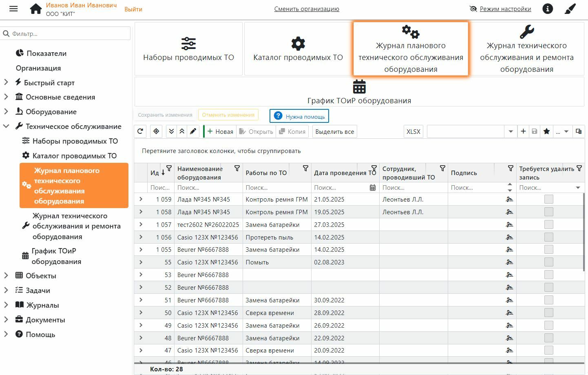Check delete box for row 51
Viewport: 588px width, 375px height.
tap(549, 300)
